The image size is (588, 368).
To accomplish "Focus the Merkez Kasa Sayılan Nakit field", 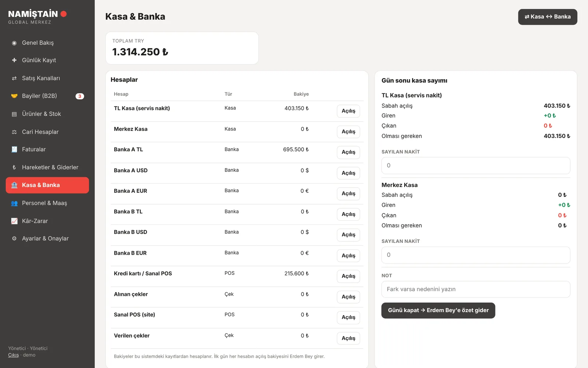I will coord(476,255).
